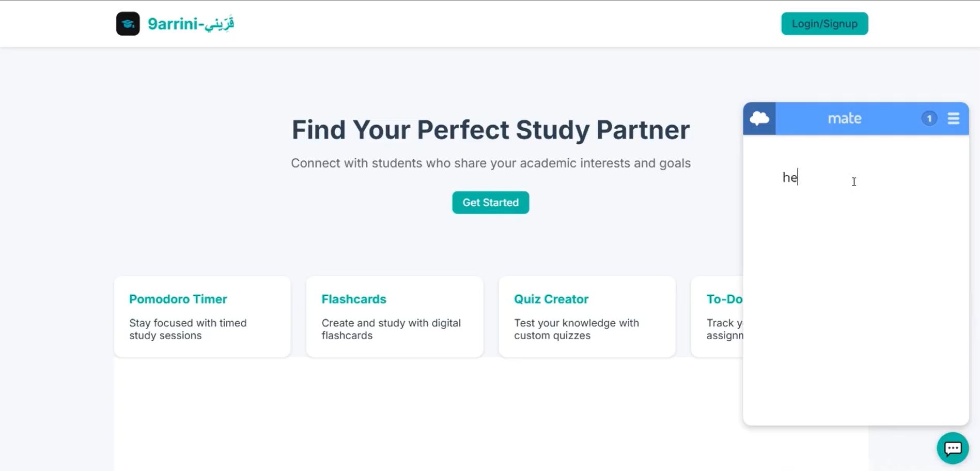Click the 9arrini brand name link

coord(191,24)
